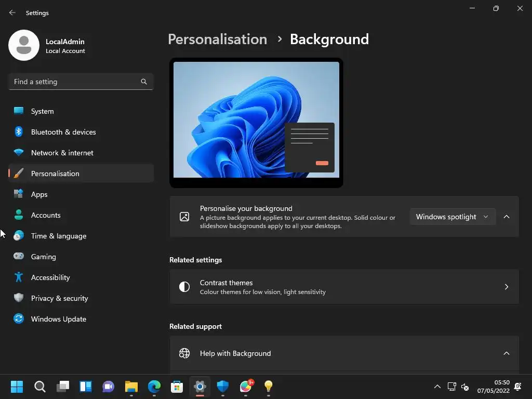This screenshot has height=399, width=532.
Task: Click the LocalAdmin profile avatar
Action: tap(24, 45)
